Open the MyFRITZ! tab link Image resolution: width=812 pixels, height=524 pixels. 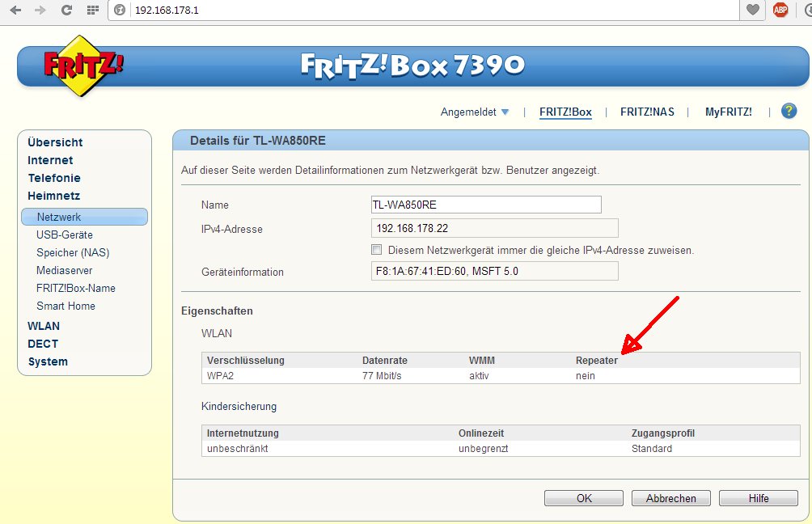tap(728, 112)
